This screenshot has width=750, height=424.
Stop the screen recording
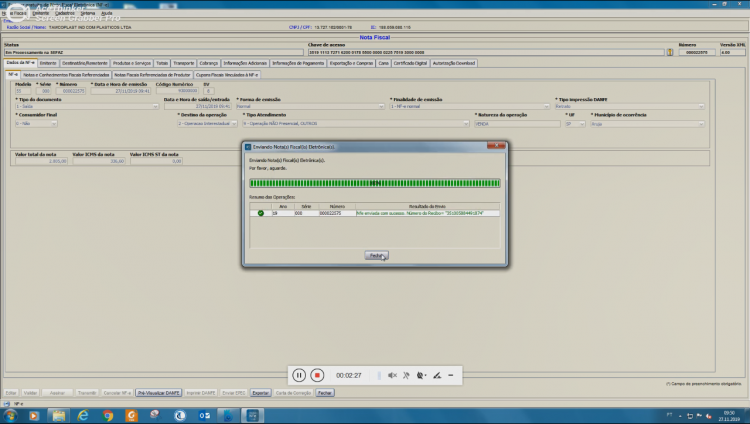click(317, 376)
